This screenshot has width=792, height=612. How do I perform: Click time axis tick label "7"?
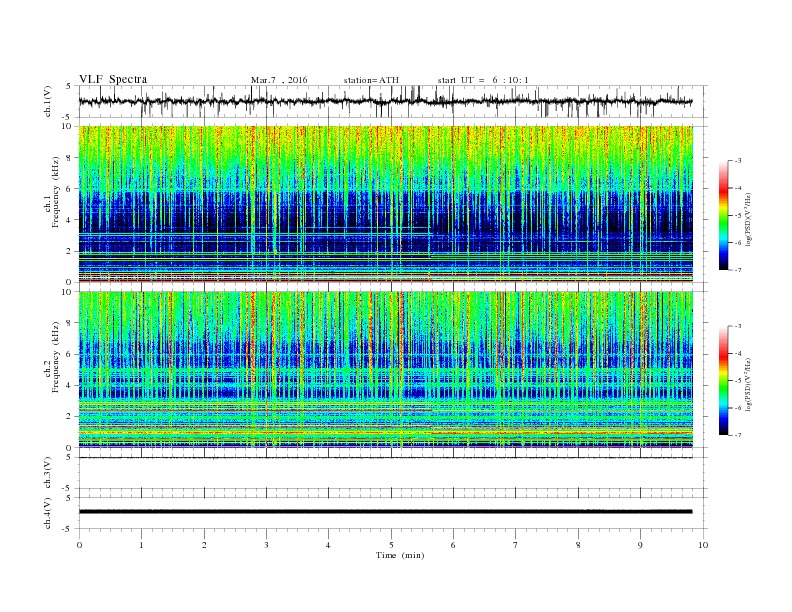coord(516,545)
